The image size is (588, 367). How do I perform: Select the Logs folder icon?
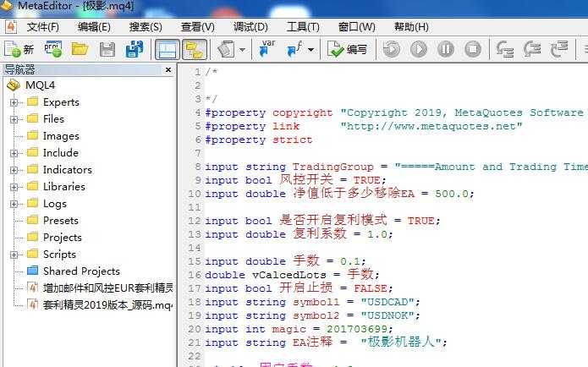point(33,203)
